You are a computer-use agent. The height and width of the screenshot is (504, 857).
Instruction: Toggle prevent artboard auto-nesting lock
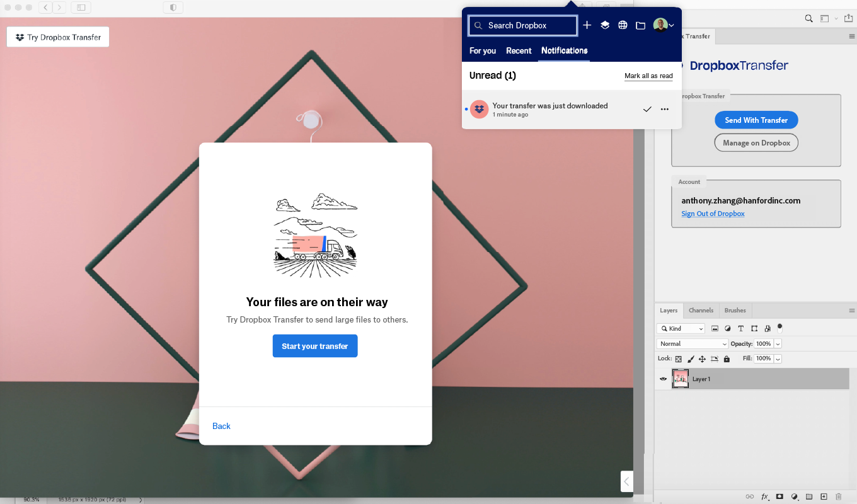point(715,358)
